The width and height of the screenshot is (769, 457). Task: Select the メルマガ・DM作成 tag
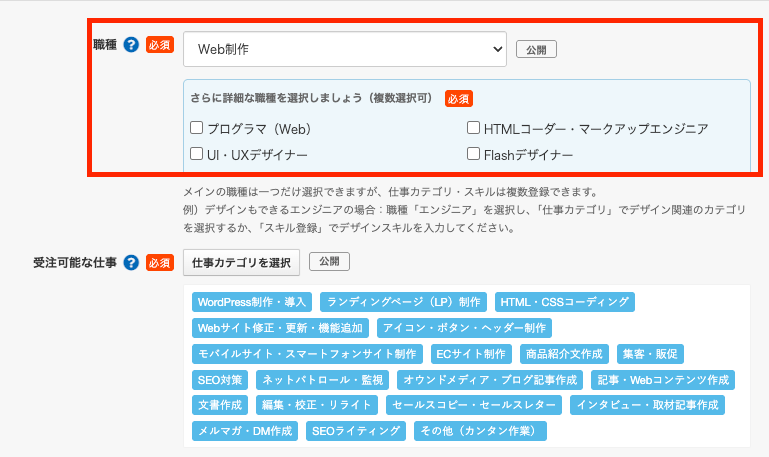(x=245, y=431)
